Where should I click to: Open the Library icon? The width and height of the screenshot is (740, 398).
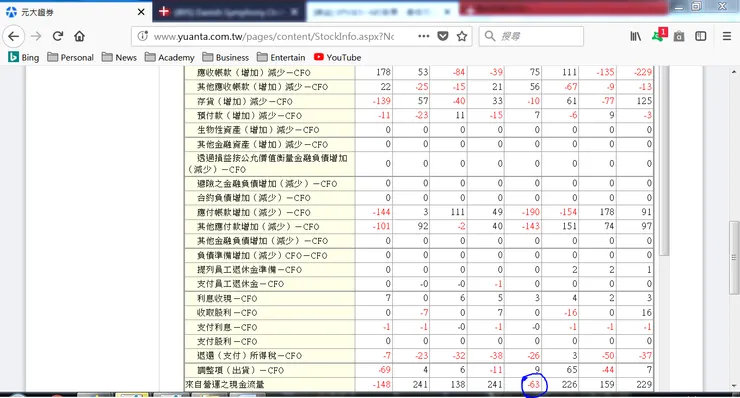[x=635, y=36]
